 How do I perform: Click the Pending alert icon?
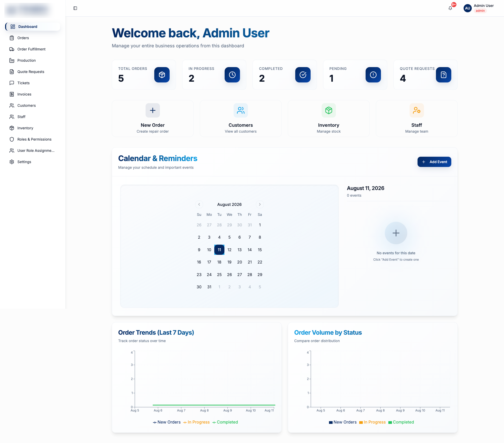[373, 75]
